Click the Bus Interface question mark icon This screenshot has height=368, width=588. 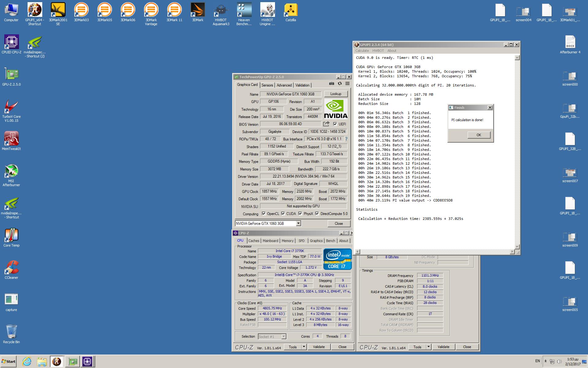[x=346, y=139]
